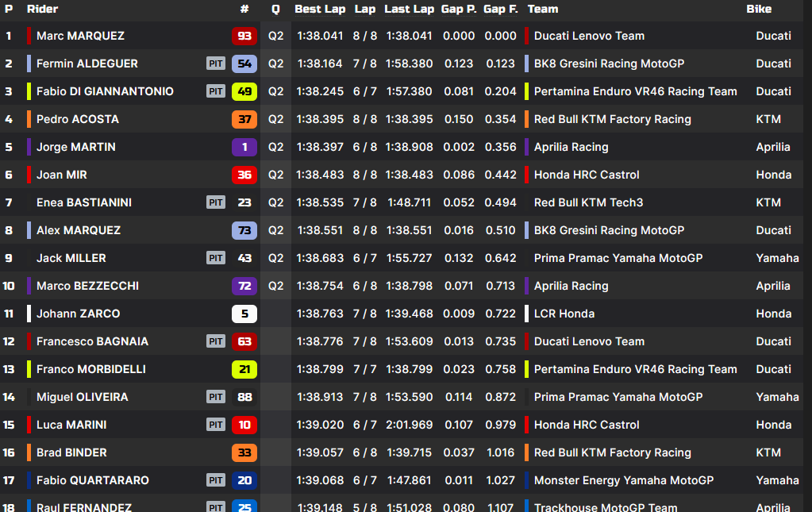Sort by the Rider column header

(42, 9)
